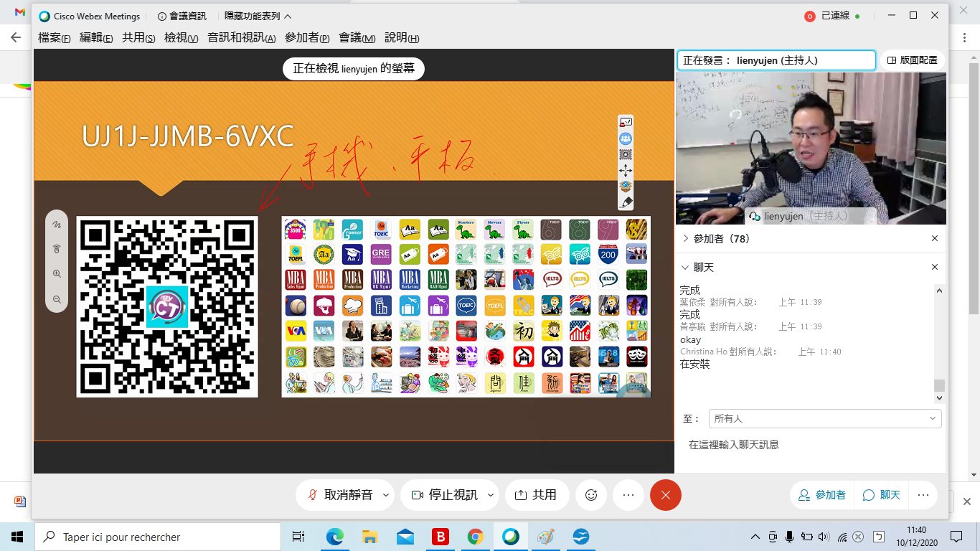The image size is (980, 551).
Task: Toggle the 參加者 participants panel button
Action: coord(821,495)
